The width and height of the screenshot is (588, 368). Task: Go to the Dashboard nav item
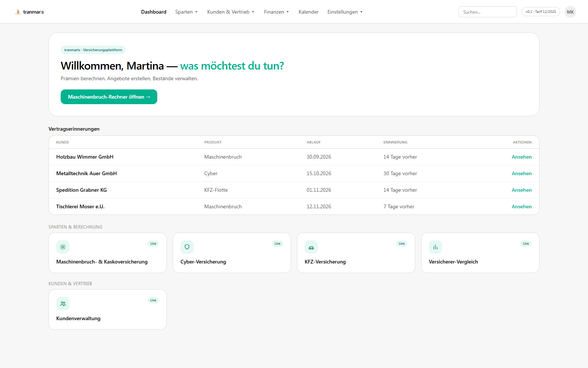(154, 12)
